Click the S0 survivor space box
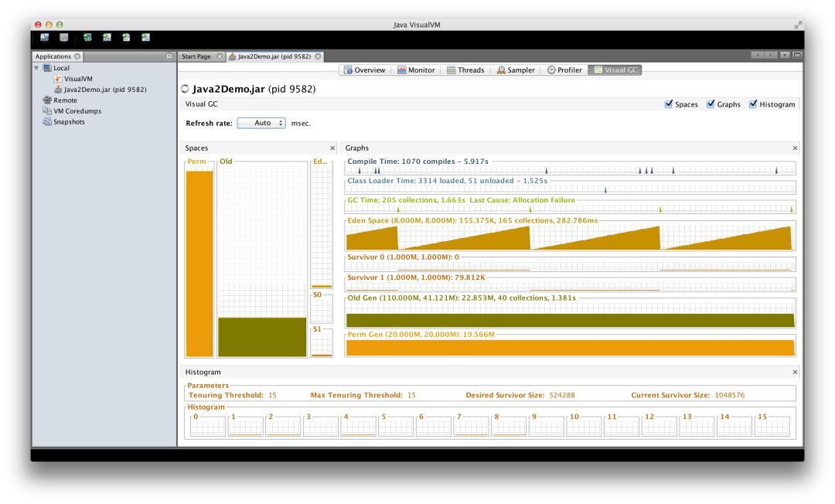 click(x=321, y=309)
